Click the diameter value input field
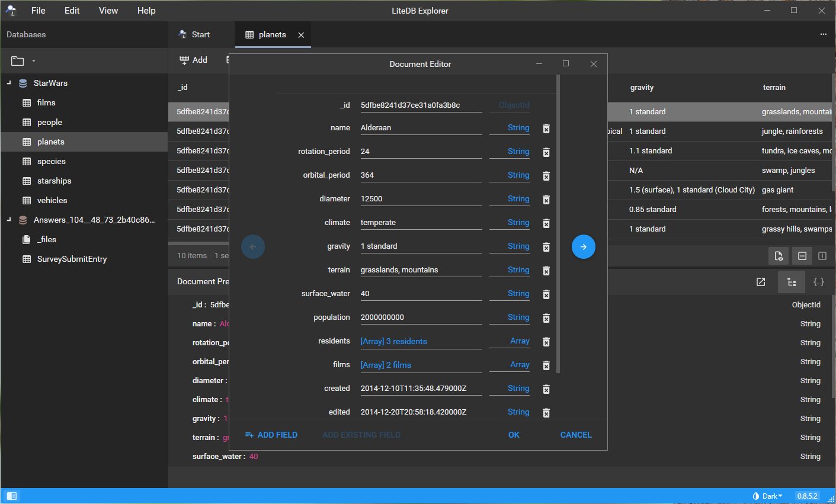 421,199
